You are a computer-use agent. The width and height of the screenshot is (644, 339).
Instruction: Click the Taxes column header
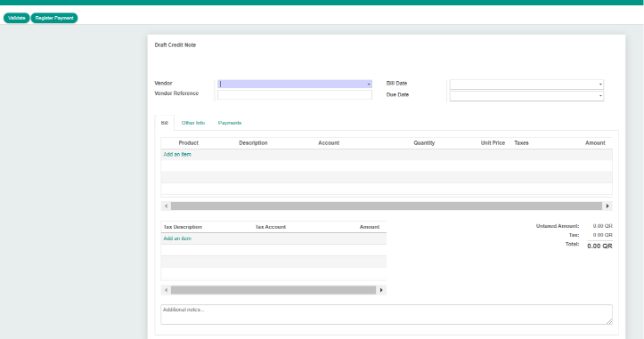(x=521, y=143)
